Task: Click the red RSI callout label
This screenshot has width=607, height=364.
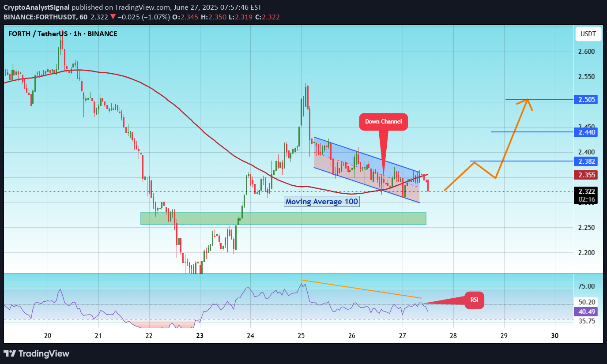Action: 474,300
